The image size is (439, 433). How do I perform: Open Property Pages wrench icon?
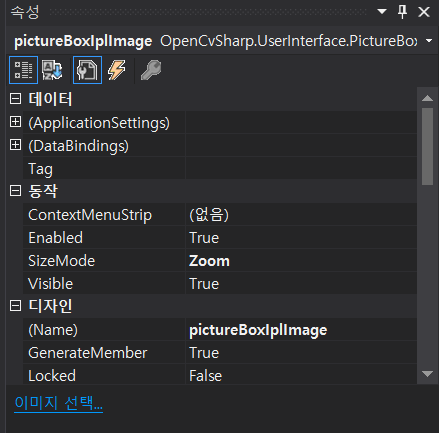[x=151, y=70]
